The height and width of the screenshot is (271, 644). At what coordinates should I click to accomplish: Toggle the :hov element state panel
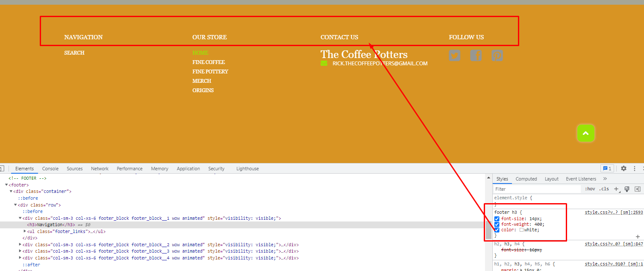[x=590, y=189]
